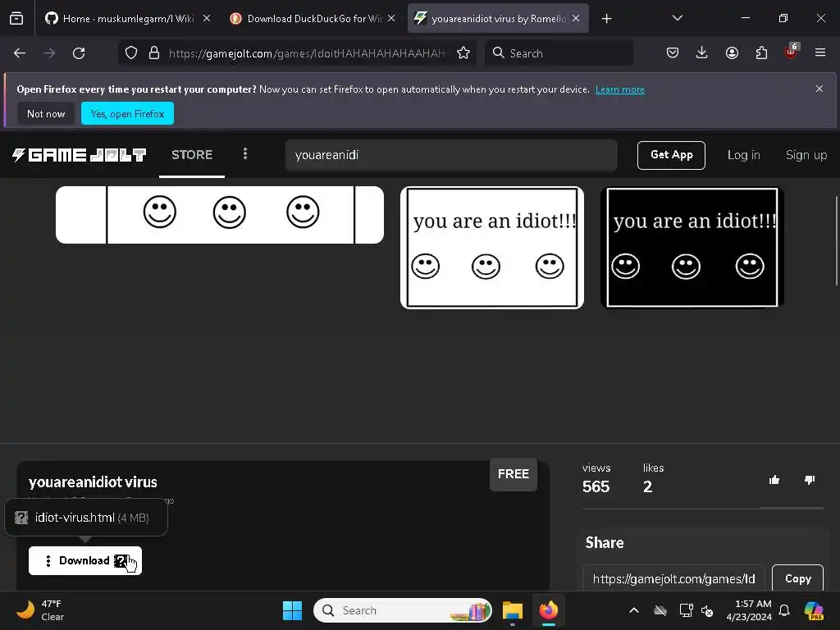Open the Sign up link
The image size is (840, 630).
(x=806, y=155)
